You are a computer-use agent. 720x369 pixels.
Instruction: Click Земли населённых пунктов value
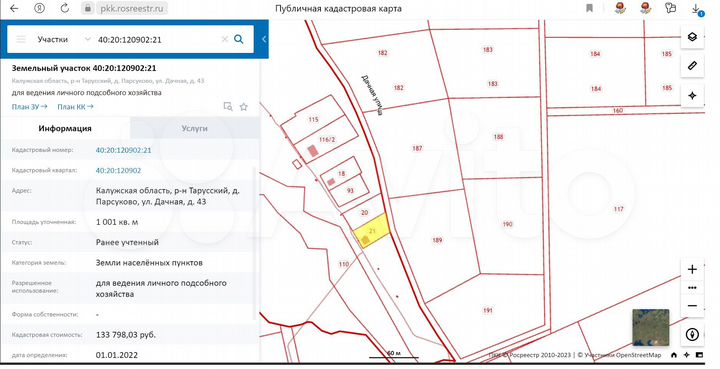click(149, 263)
